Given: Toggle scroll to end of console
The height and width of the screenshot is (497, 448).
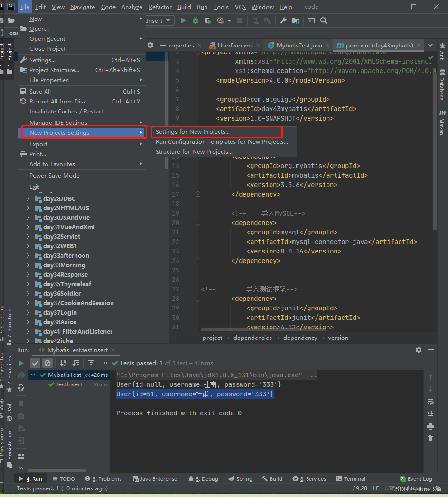Looking at the screenshot, I should tap(430, 414).
